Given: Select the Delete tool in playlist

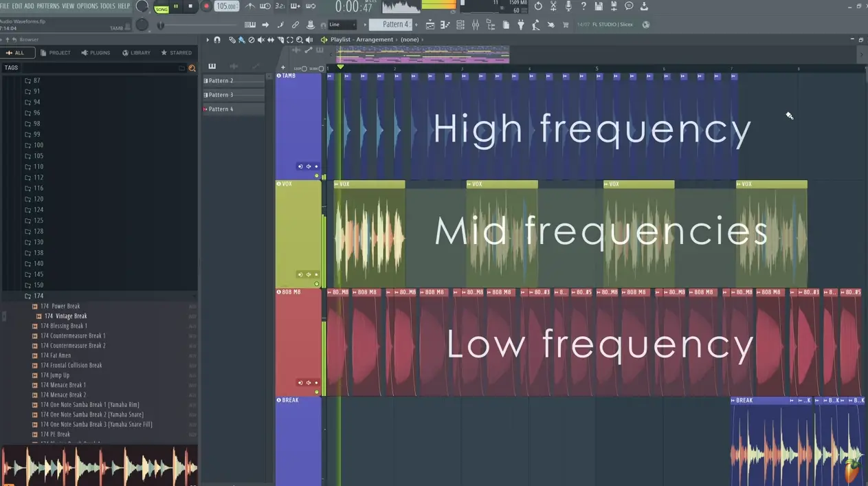Looking at the screenshot, I should [x=251, y=40].
